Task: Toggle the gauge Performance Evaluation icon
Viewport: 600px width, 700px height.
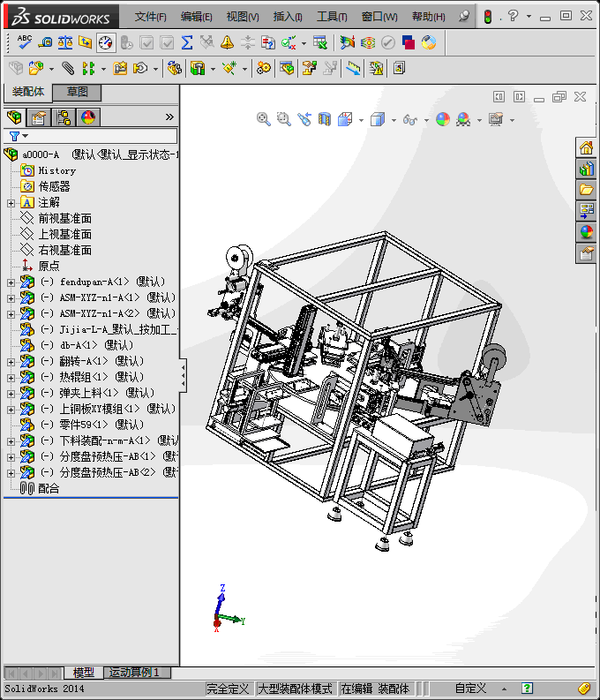Action: 106,42
